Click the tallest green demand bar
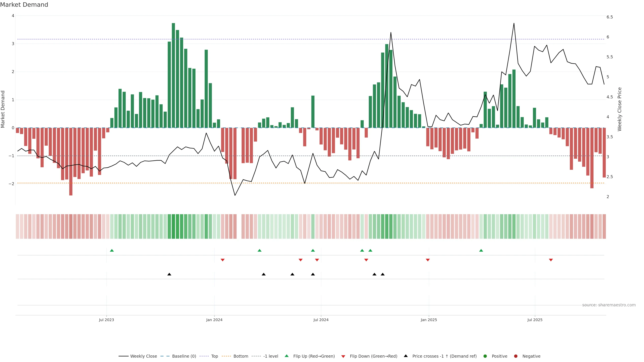The image size is (644, 362). click(173, 75)
